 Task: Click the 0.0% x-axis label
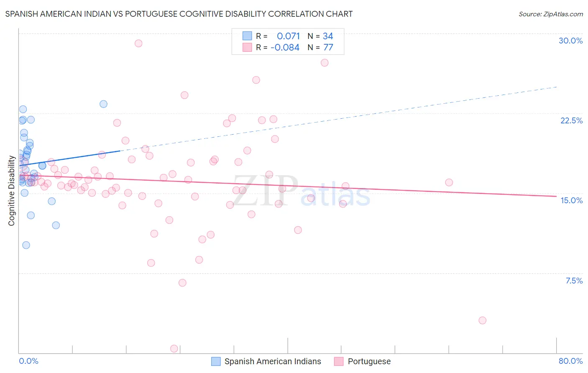(x=28, y=361)
